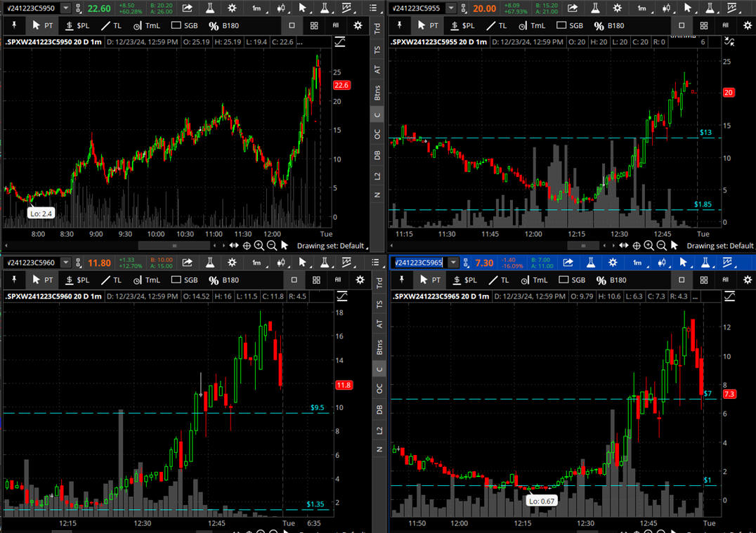Select TL trendline tool in top-left drawing toolbar
756x533 pixels.
112,25
